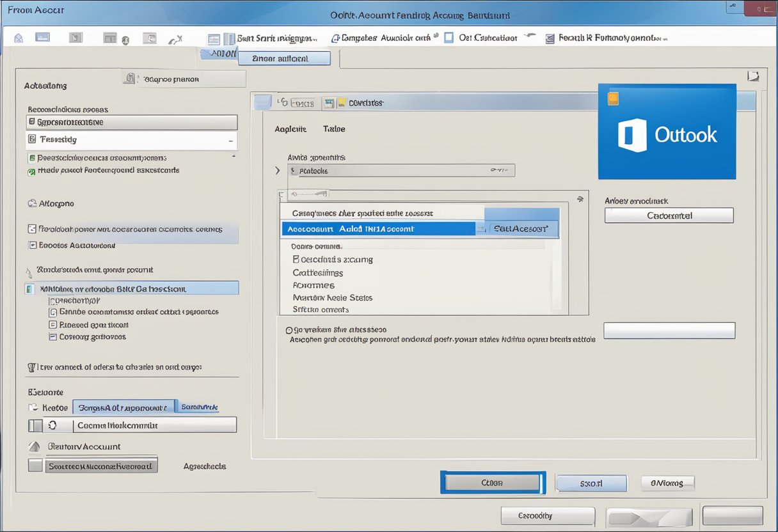778x532 pixels.
Task: Open the 'Ptatecke' dropdown field
Action: [x=401, y=171]
